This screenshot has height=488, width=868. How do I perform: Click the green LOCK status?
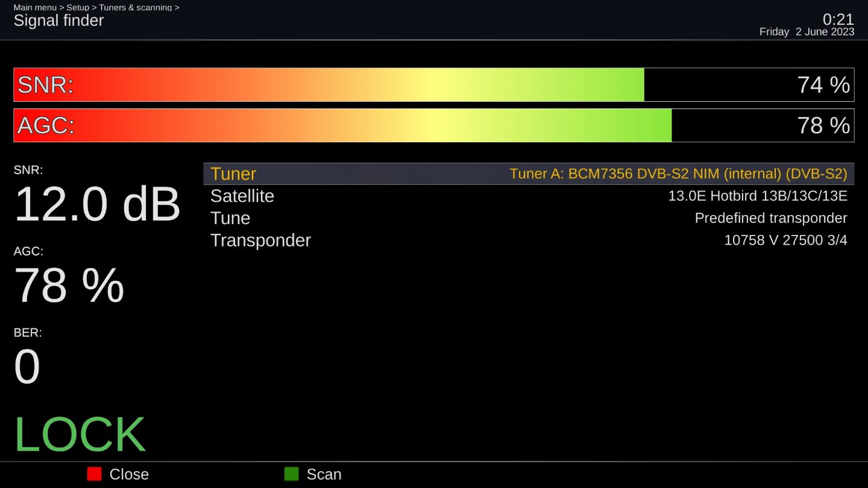point(80,434)
